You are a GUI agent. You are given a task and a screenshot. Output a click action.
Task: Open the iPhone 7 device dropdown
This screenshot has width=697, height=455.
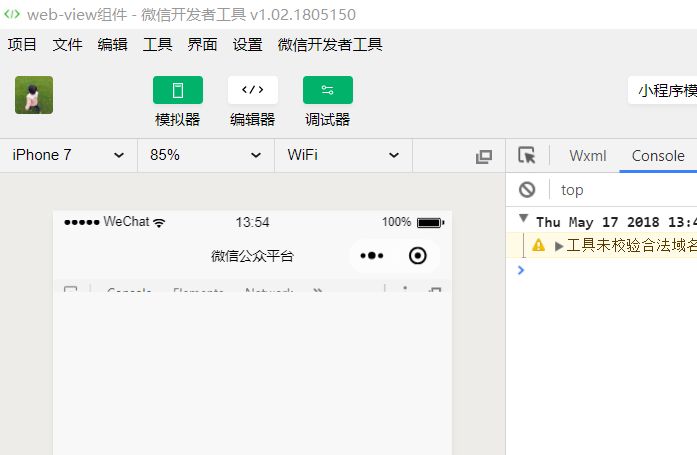pyautogui.click(x=68, y=155)
